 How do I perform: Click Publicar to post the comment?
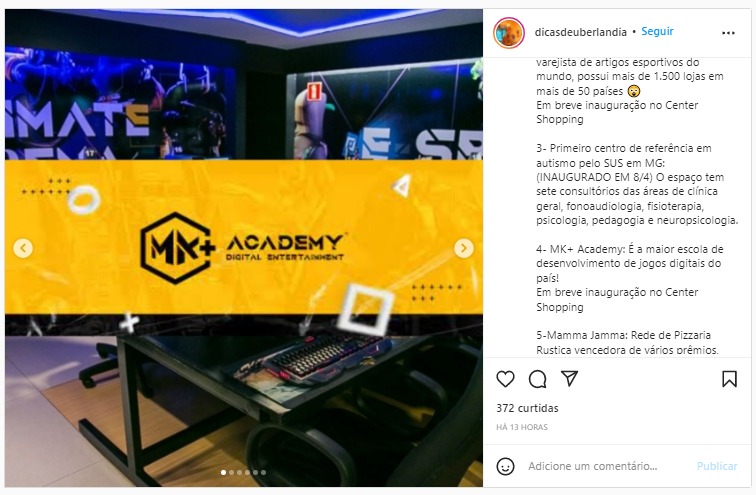[717, 466]
